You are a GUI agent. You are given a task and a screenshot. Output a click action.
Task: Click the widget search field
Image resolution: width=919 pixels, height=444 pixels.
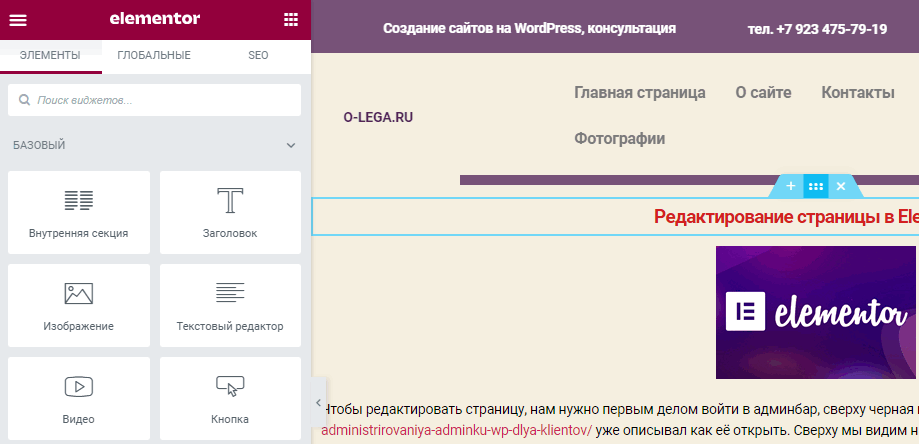coord(154,100)
